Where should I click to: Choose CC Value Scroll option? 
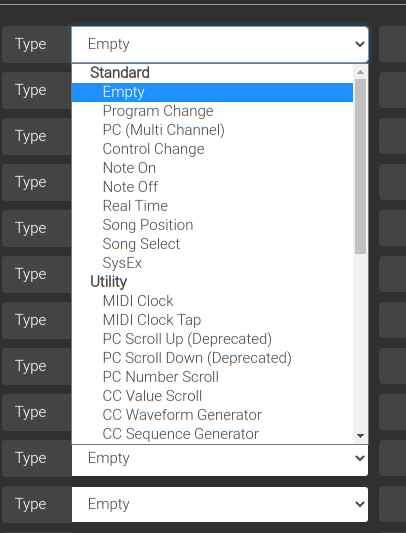212,396
